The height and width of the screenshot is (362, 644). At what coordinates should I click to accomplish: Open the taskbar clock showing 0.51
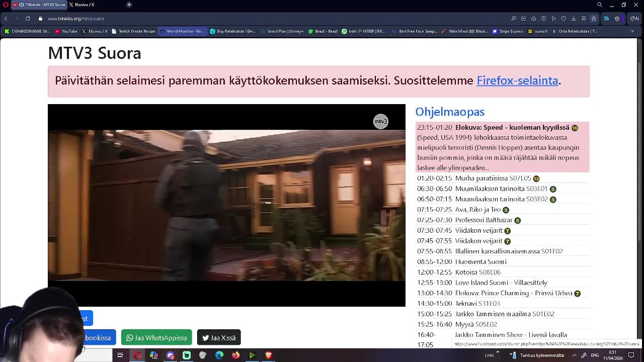(x=612, y=355)
